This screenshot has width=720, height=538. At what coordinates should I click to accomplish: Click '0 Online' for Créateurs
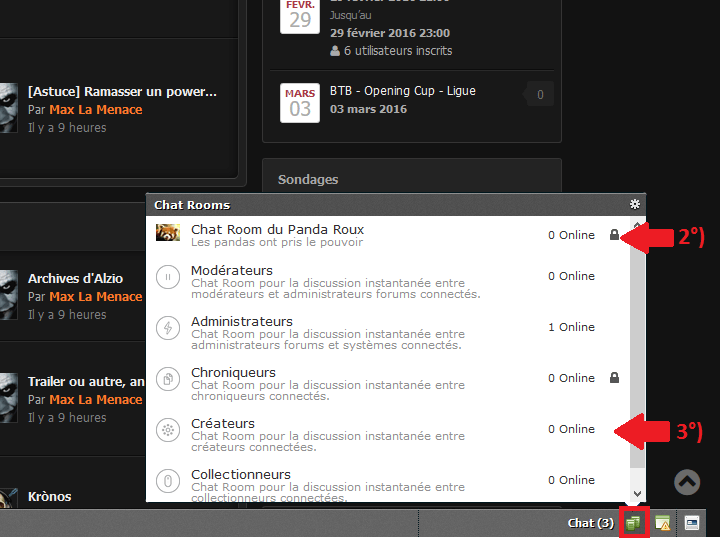click(x=571, y=429)
